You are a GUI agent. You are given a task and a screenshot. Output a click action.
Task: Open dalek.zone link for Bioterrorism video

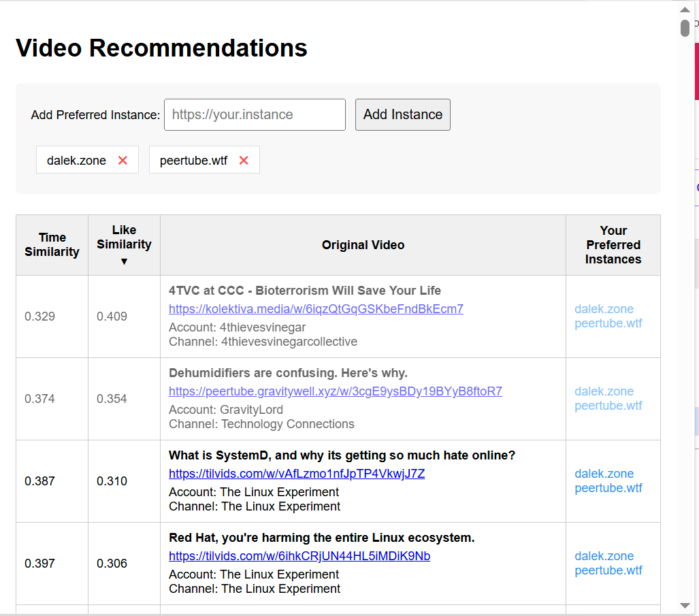coord(604,309)
